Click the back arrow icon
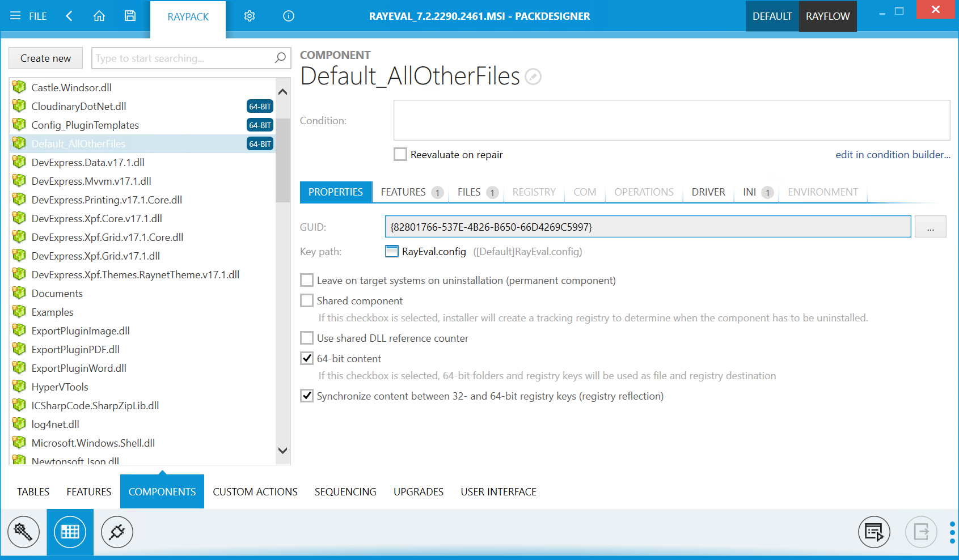 (x=69, y=16)
